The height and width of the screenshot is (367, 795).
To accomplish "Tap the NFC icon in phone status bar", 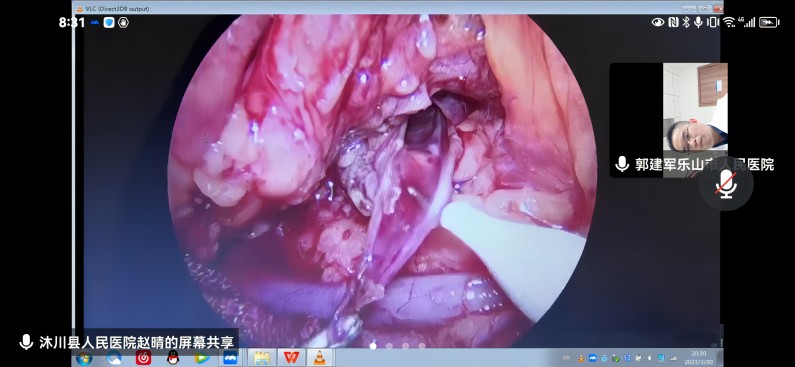I will 673,22.
